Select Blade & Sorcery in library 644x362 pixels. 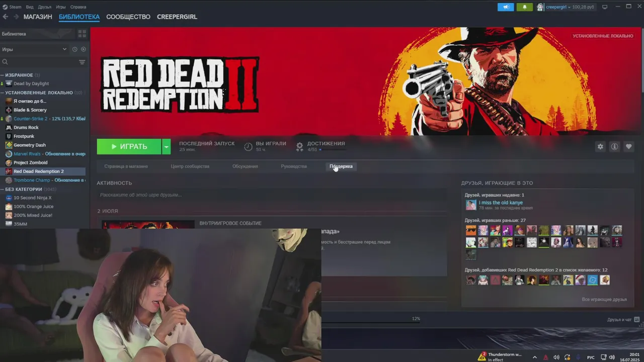pos(30,110)
